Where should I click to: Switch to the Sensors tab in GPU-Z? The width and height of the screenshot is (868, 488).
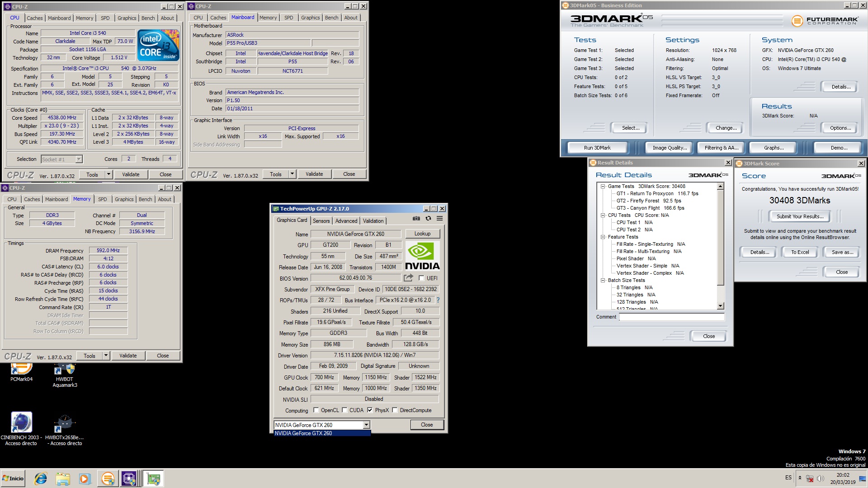[321, 221]
